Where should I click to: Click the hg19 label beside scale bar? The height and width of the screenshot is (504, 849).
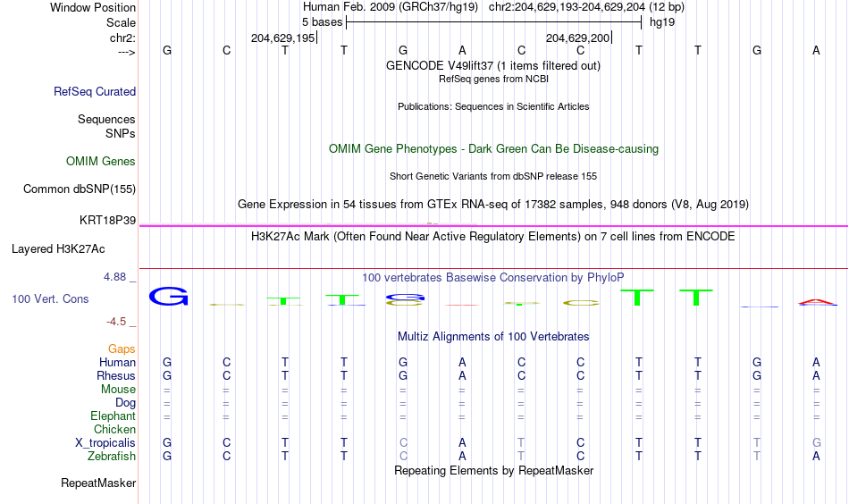(x=662, y=22)
